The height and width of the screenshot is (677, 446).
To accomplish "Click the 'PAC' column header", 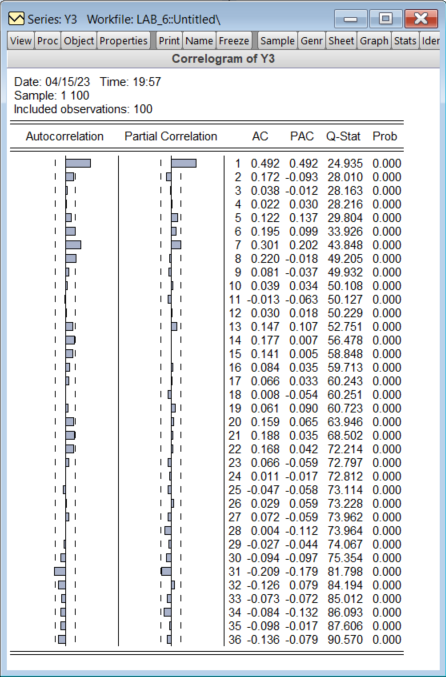I will point(302,136).
